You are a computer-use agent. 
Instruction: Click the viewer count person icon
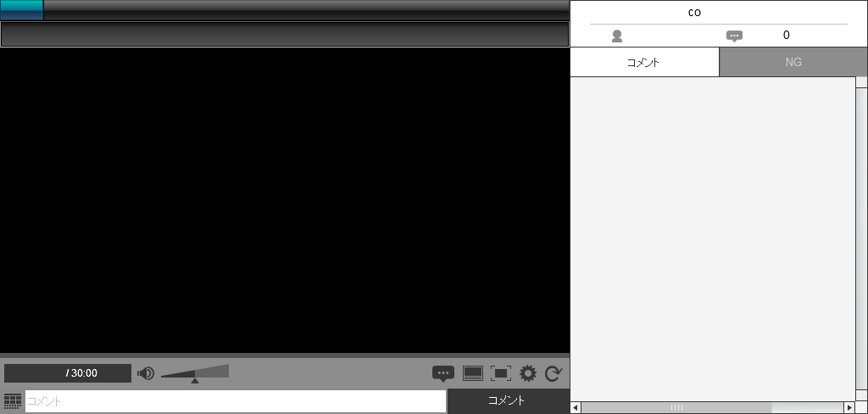coord(617,36)
